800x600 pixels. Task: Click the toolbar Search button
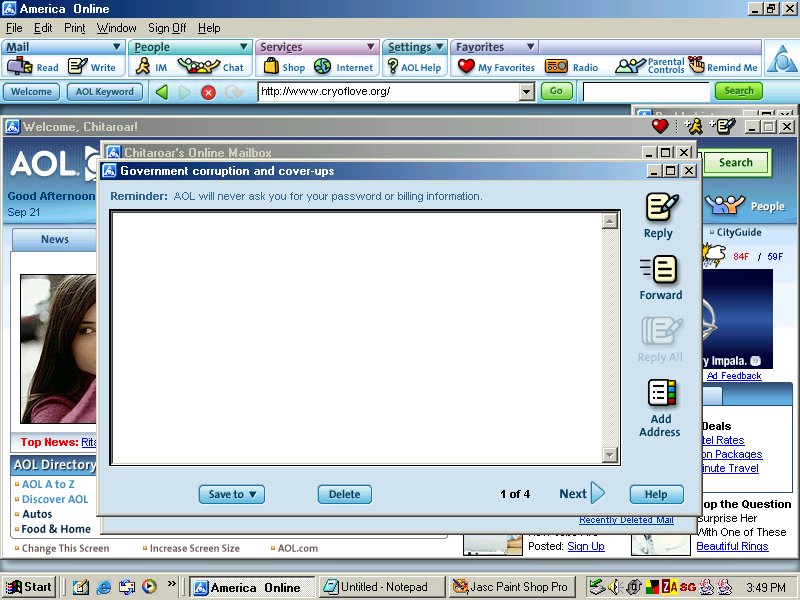[x=739, y=91]
